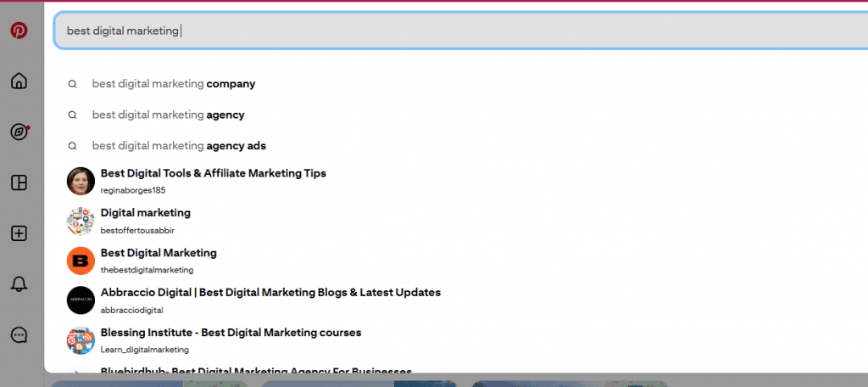The width and height of the screenshot is (868, 387).
Task: Open the messages chat bubble icon
Action: [19, 335]
